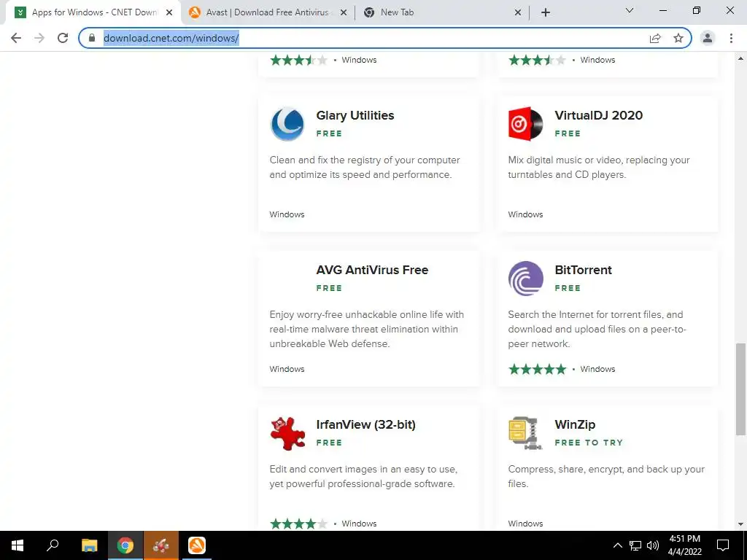
Task: Open the VirtualDJ 2020 title link
Action: point(598,115)
